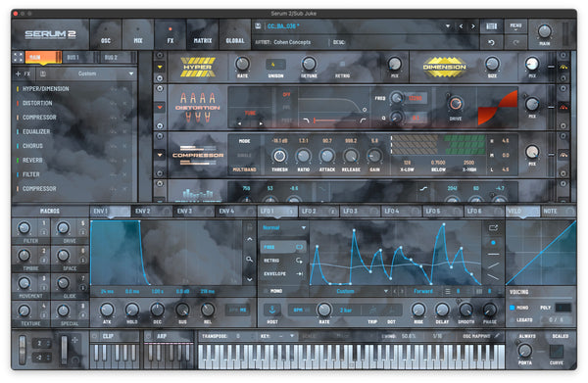This screenshot has height=383, width=588.
Task: Open the ENV 2 tab
Action: (x=151, y=212)
